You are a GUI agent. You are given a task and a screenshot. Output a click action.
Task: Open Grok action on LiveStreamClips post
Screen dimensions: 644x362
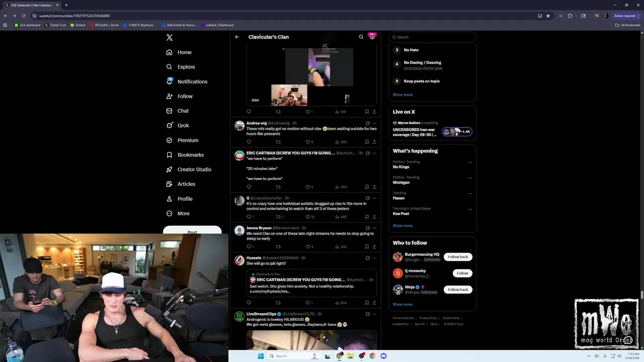tap(368, 314)
